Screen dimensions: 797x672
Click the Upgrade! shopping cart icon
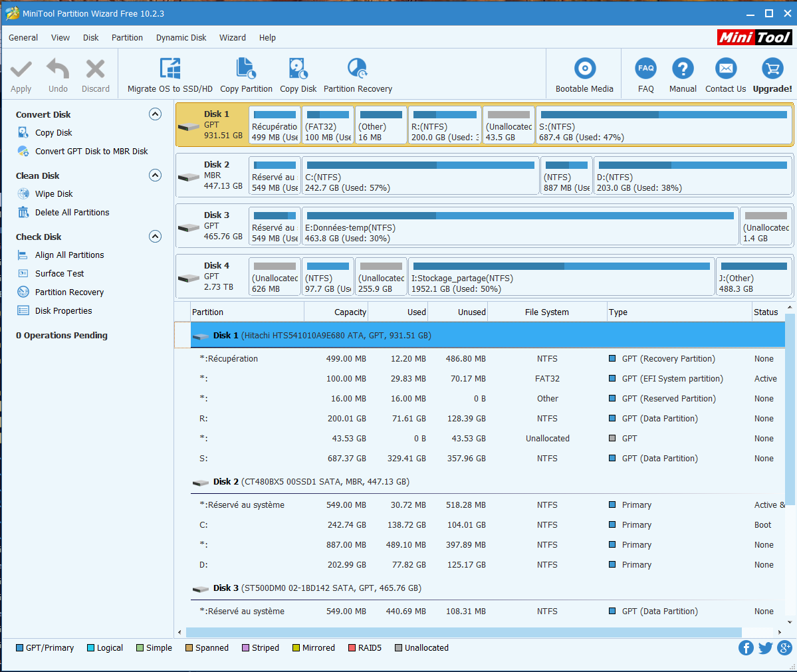(x=772, y=68)
